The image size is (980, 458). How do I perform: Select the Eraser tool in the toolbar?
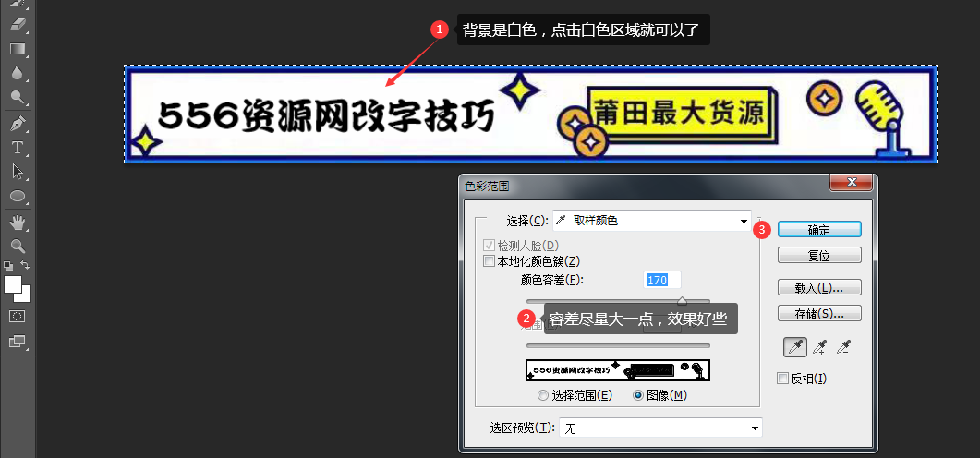click(x=18, y=25)
